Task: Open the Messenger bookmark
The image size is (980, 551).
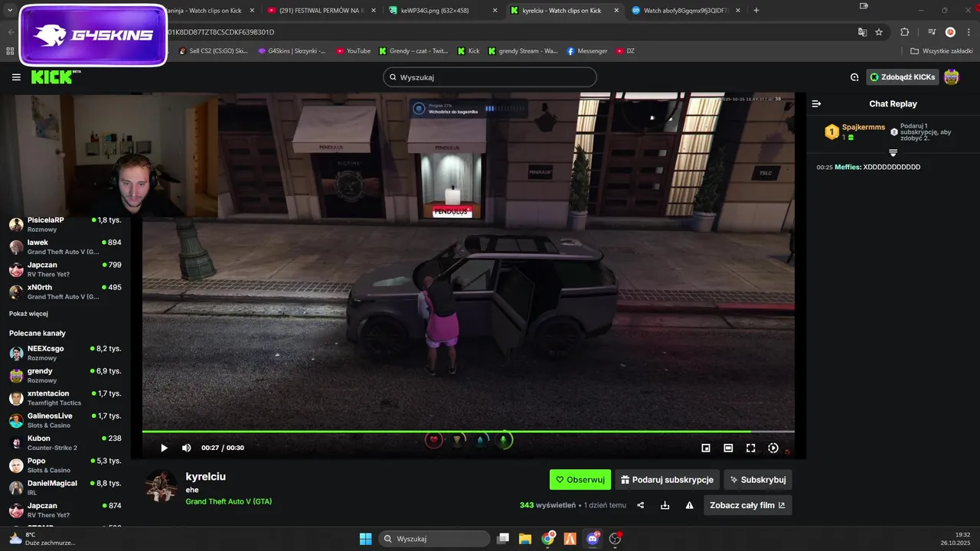Action: (587, 51)
